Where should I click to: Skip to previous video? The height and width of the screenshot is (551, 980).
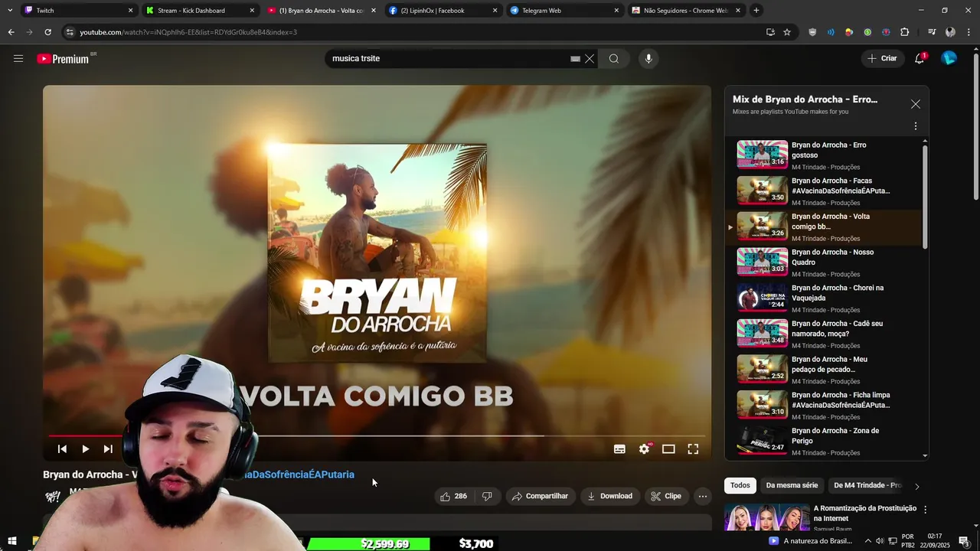coord(62,449)
